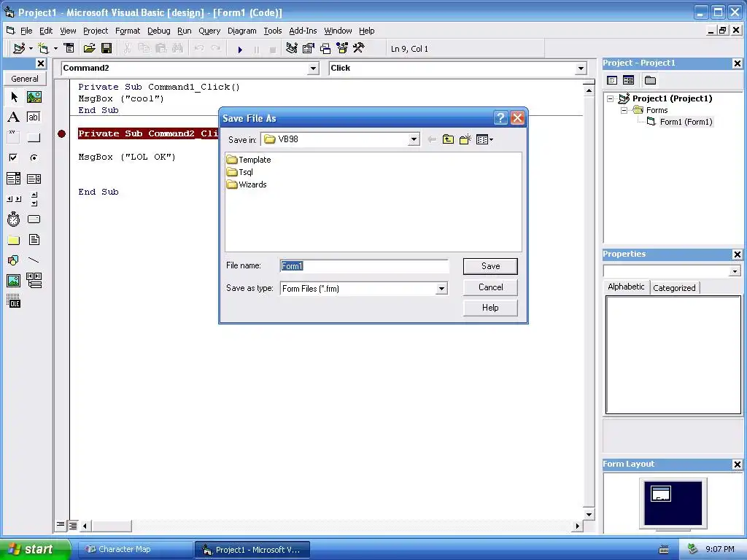Open the File menu
Viewport: 747px width, 560px height.
(26, 31)
